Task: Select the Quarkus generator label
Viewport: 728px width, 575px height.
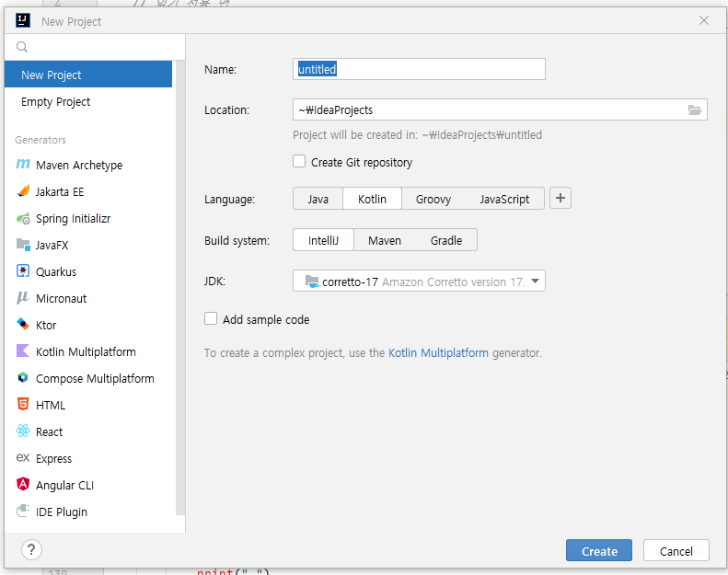Action: point(56,272)
